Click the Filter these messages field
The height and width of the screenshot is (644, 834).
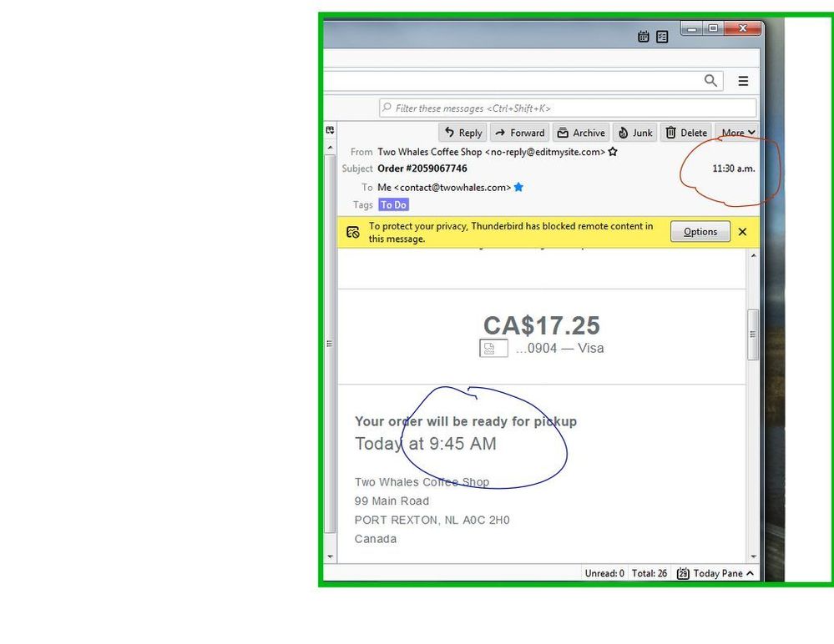point(568,108)
